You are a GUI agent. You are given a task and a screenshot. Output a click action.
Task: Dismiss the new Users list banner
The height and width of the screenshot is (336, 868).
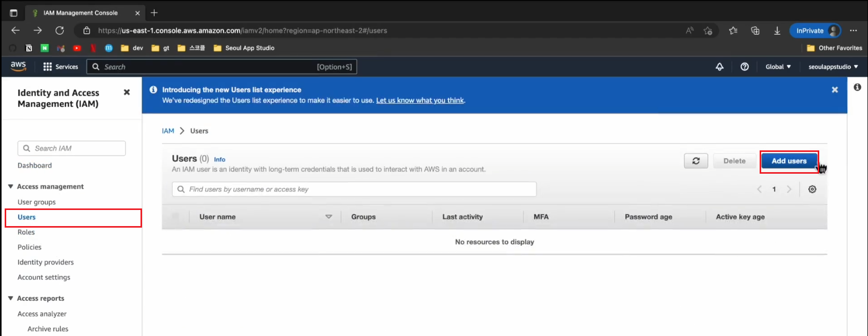[835, 90]
